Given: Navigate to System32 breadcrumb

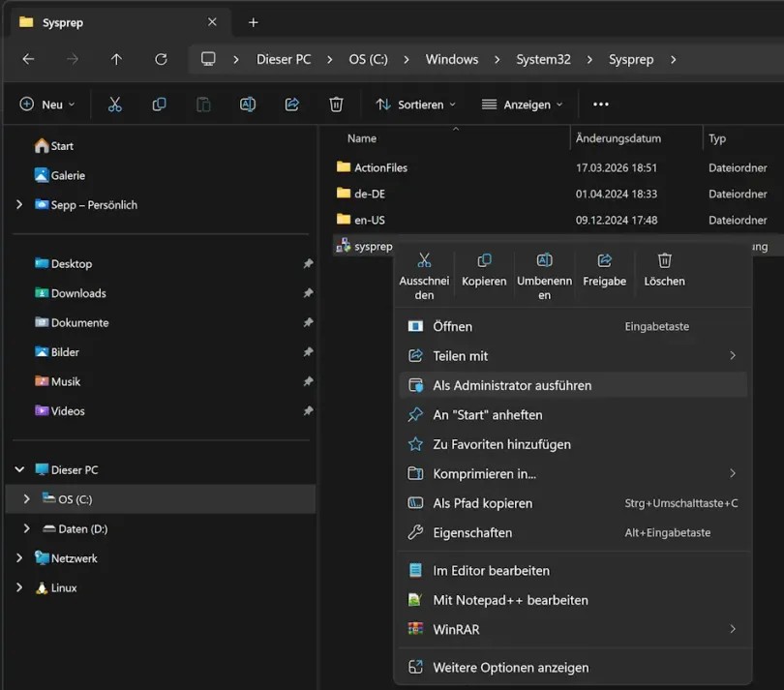Looking at the screenshot, I should (x=543, y=59).
